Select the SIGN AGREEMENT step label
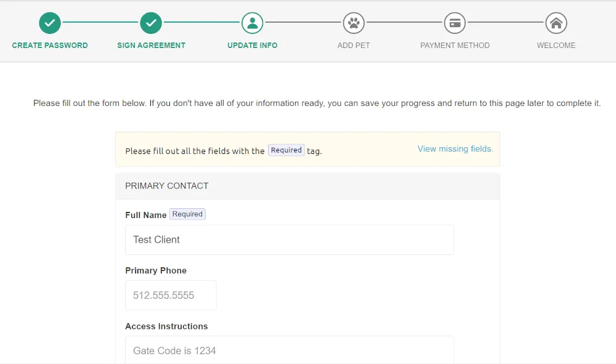Screen dimensions: 616x364 [x=152, y=46]
